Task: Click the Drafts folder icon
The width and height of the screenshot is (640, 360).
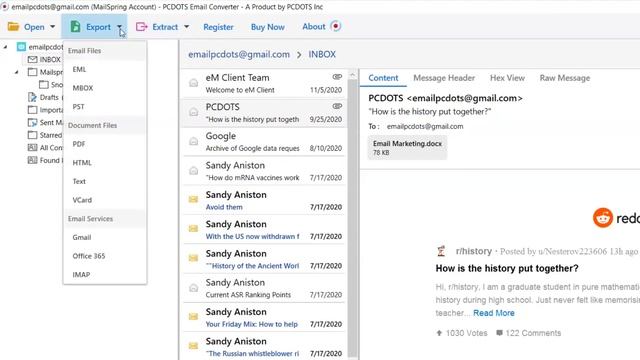Action: [32, 97]
